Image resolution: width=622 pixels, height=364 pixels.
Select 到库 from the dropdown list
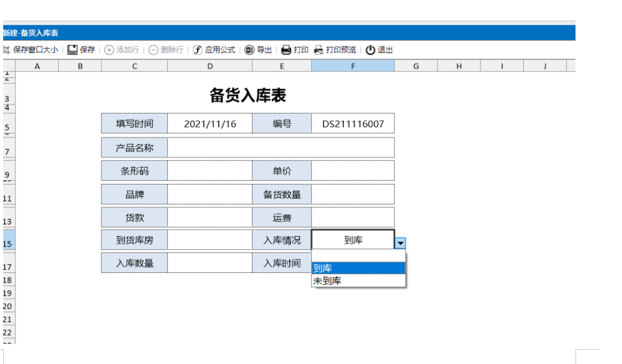[358, 268]
